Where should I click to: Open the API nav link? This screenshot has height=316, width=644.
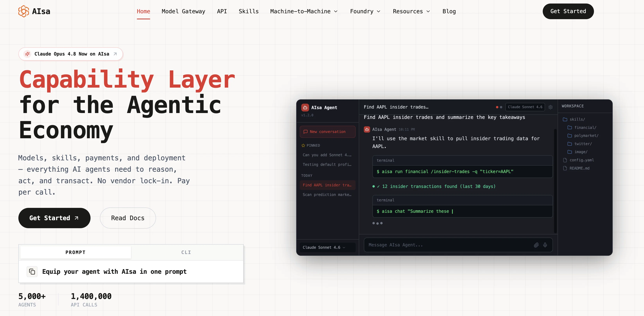pos(222,11)
